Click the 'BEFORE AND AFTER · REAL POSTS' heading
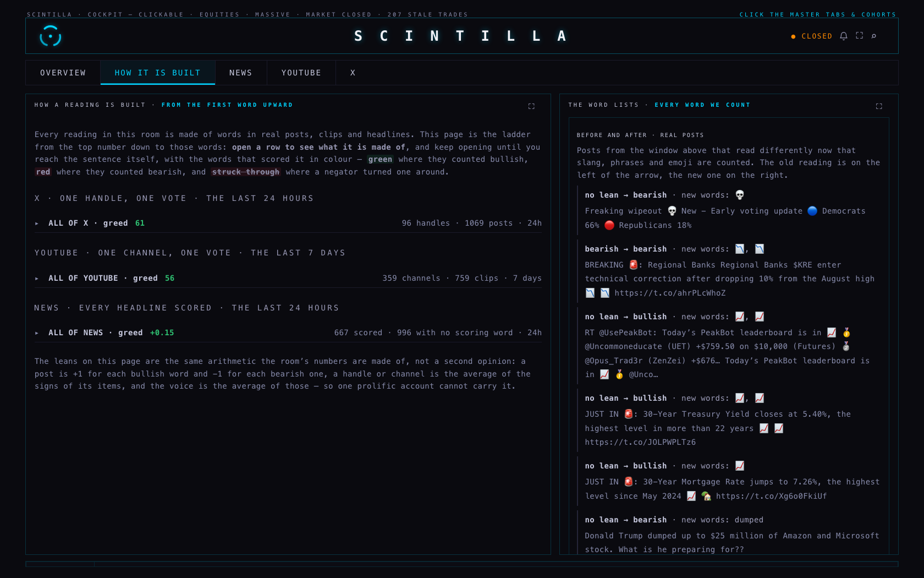This screenshot has width=924, height=578. [x=640, y=135]
